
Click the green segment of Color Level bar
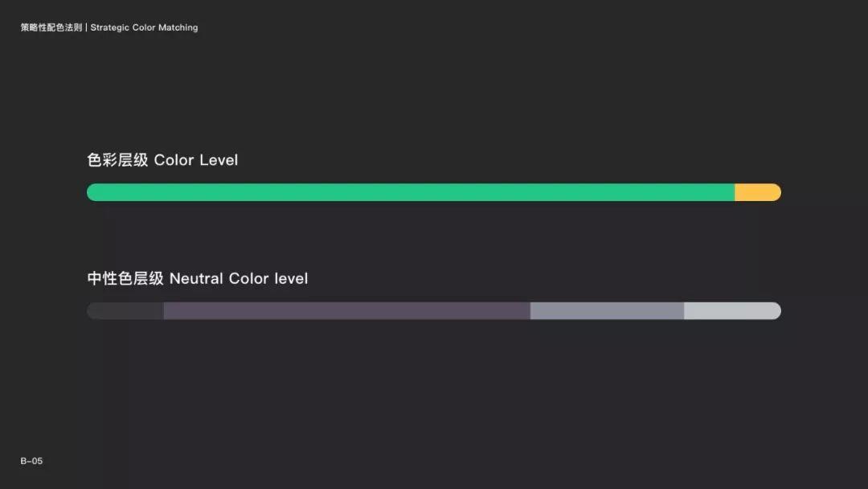411,192
